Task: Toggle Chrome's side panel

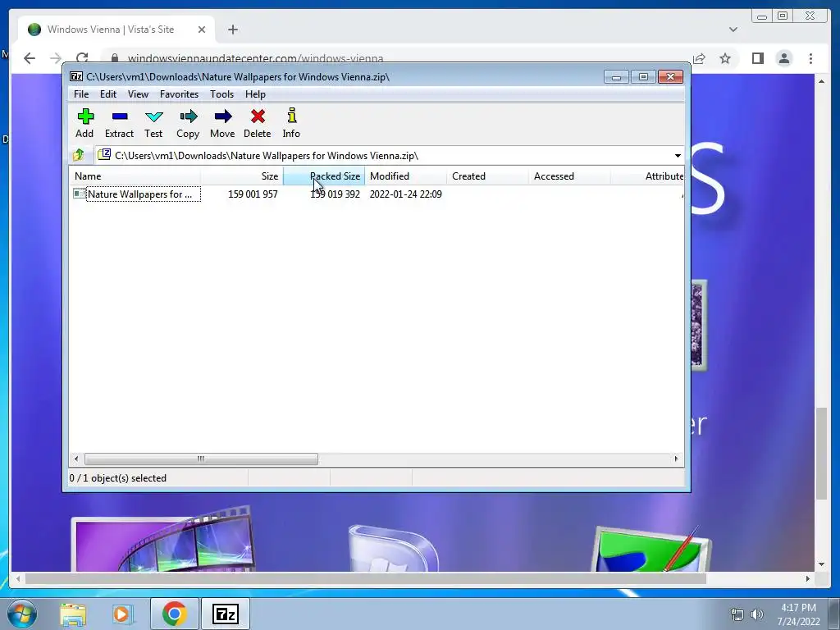Action: click(757, 58)
